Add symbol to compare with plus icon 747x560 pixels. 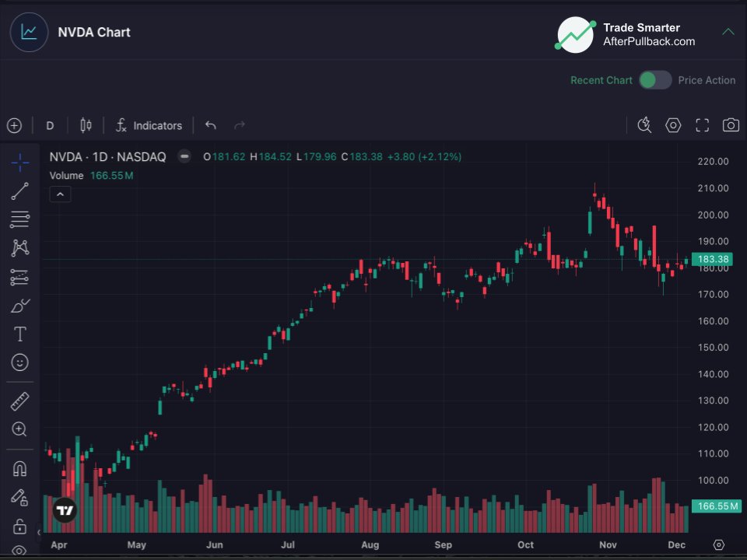point(14,126)
